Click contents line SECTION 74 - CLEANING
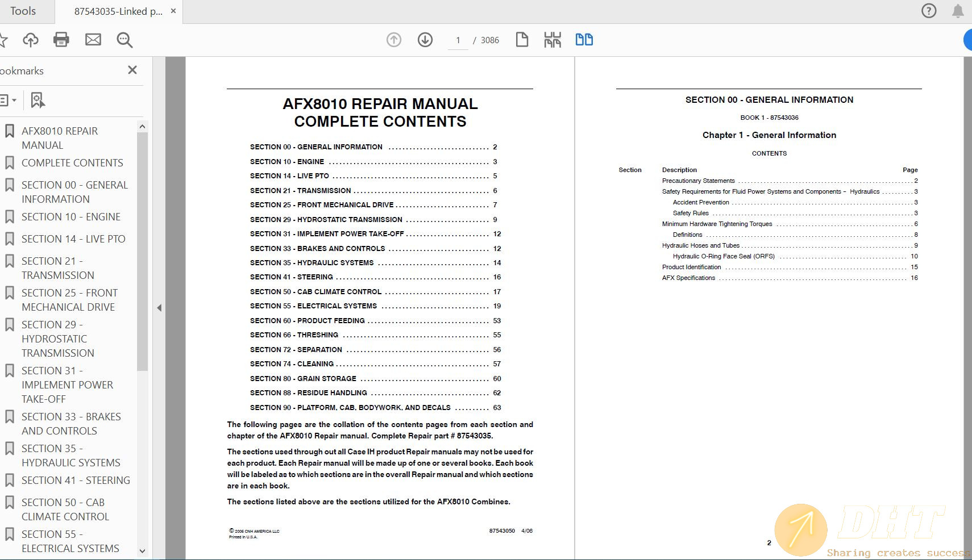Image resolution: width=972 pixels, height=560 pixels. point(376,364)
